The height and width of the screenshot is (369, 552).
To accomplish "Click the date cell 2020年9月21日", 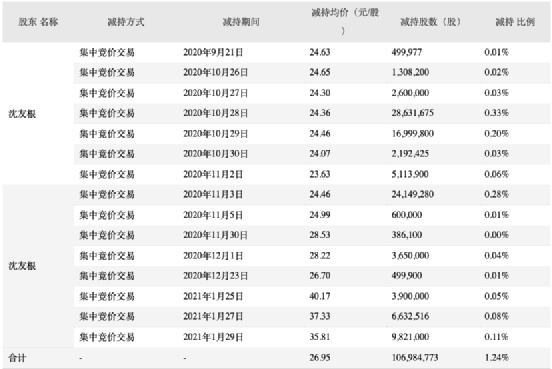I will tap(213, 52).
